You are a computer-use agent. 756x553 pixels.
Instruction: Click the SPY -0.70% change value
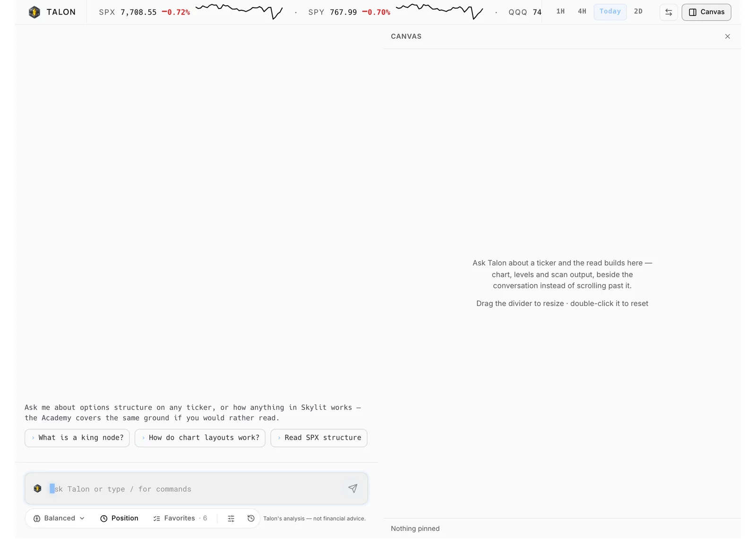[376, 12]
